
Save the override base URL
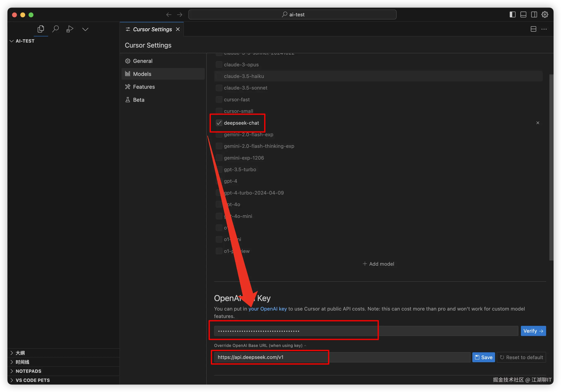[x=483, y=357]
